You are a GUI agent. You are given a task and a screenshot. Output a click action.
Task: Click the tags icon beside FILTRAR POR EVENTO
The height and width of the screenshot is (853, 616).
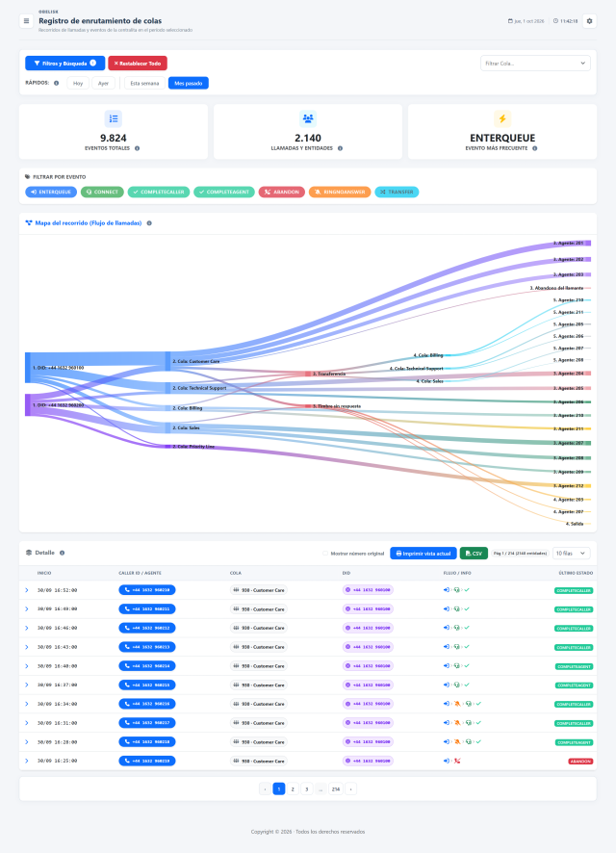[28, 177]
